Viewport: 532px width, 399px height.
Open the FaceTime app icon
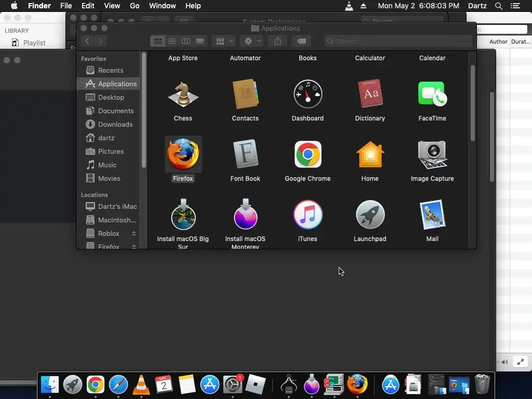(x=432, y=94)
